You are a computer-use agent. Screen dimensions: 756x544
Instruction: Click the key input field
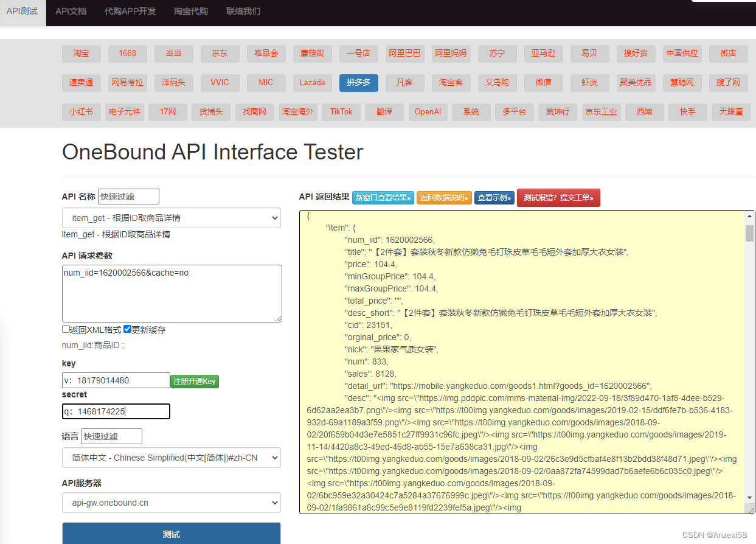(x=116, y=380)
